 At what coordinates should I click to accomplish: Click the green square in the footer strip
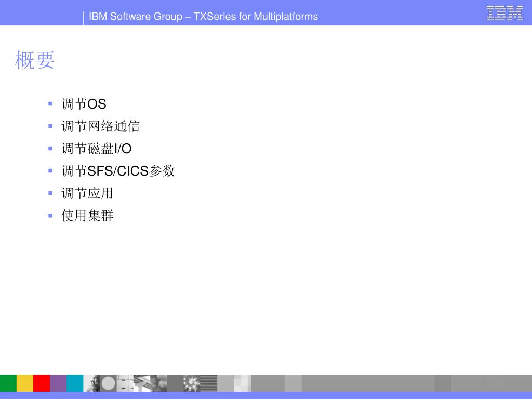coord(8,383)
